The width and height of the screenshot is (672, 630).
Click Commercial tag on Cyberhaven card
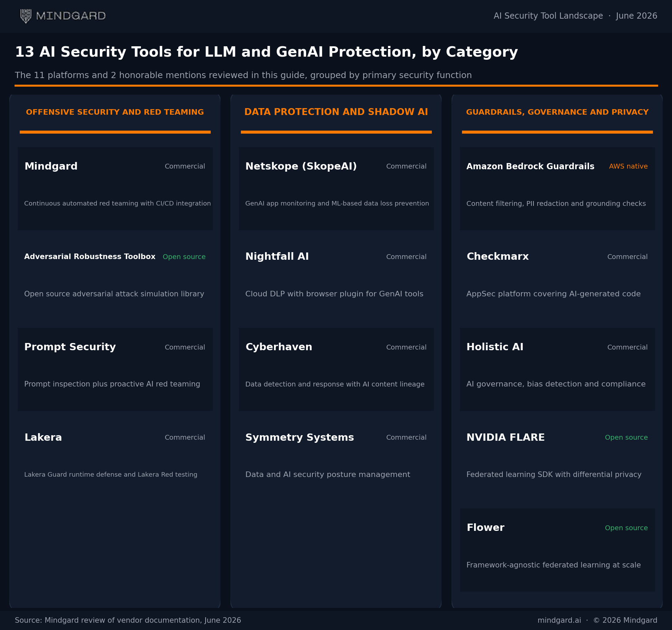[406, 347]
